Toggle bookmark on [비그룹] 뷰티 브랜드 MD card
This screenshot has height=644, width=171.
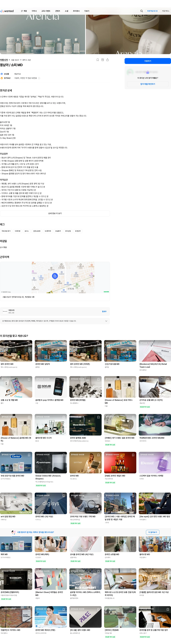click(98, 609)
